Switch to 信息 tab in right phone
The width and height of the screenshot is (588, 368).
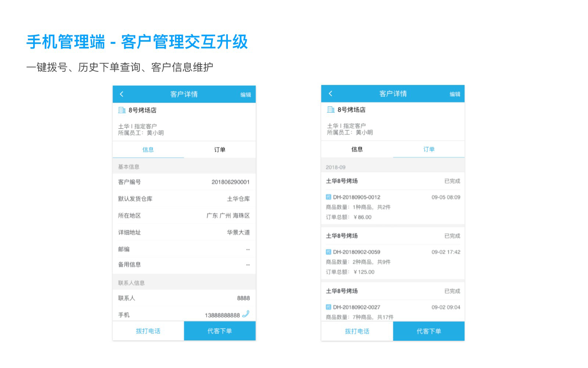(x=357, y=149)
